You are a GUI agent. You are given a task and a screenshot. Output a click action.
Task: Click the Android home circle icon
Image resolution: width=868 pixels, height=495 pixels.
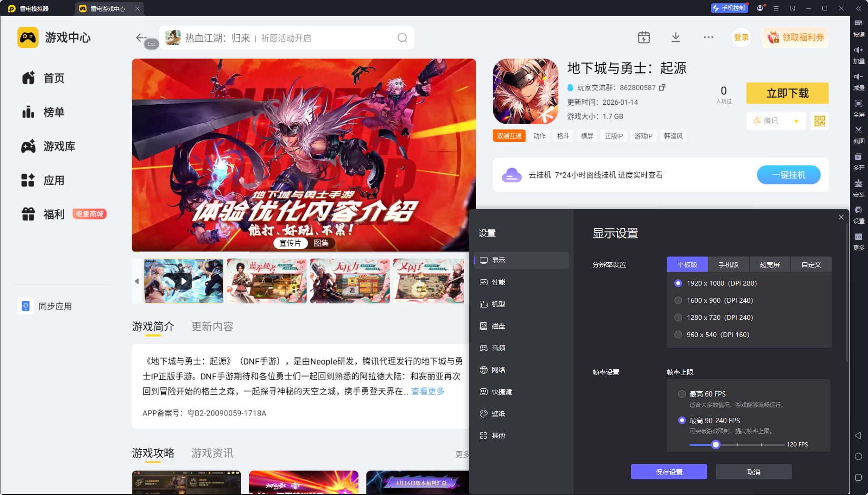click(x=858, y=456)
